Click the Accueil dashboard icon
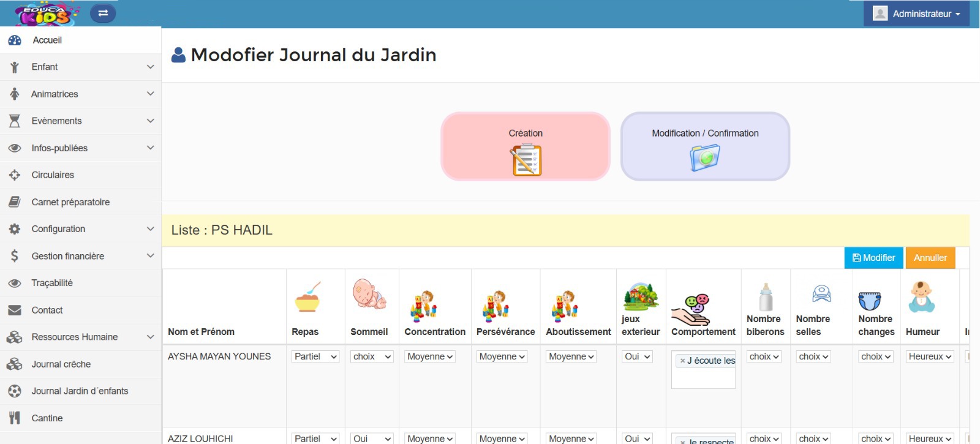The height and width of the screenshot is (444, 980). click(15, 40)
